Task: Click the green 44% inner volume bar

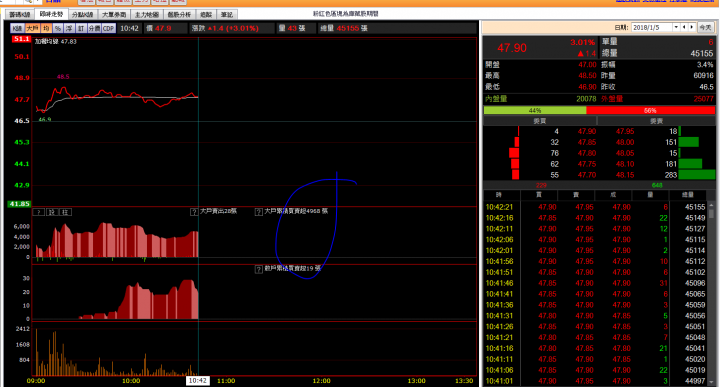Action: (x=535, y=111)
